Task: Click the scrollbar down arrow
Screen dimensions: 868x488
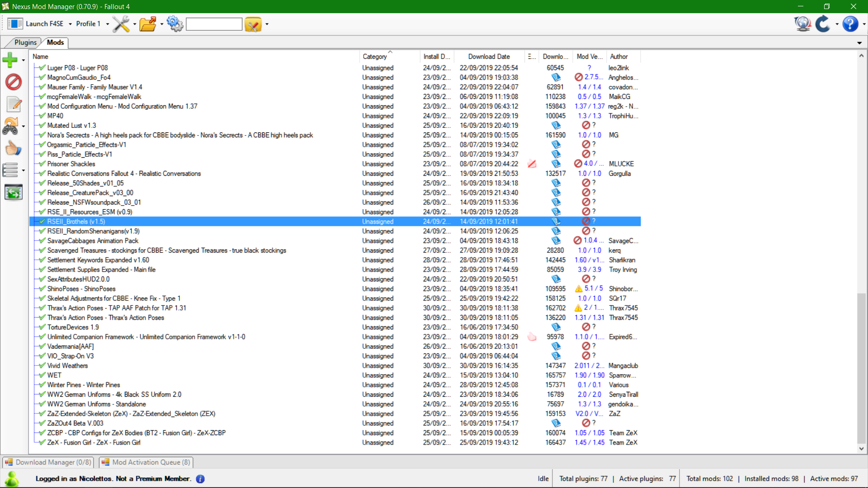Action: click(861, 449)
